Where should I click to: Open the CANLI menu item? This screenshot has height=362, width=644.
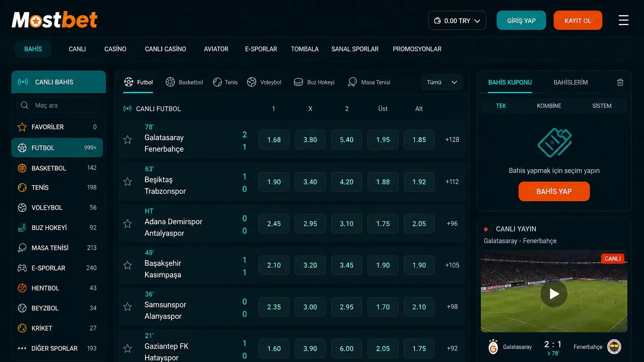point(77,49)
